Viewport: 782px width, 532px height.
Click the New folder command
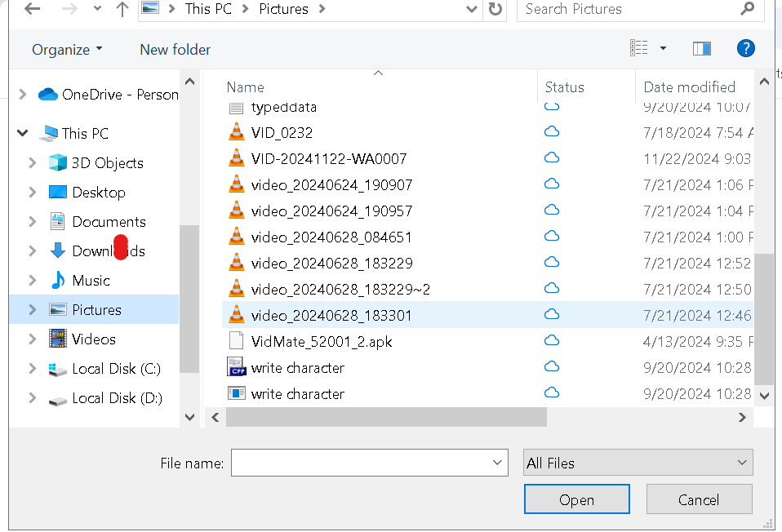175,50
